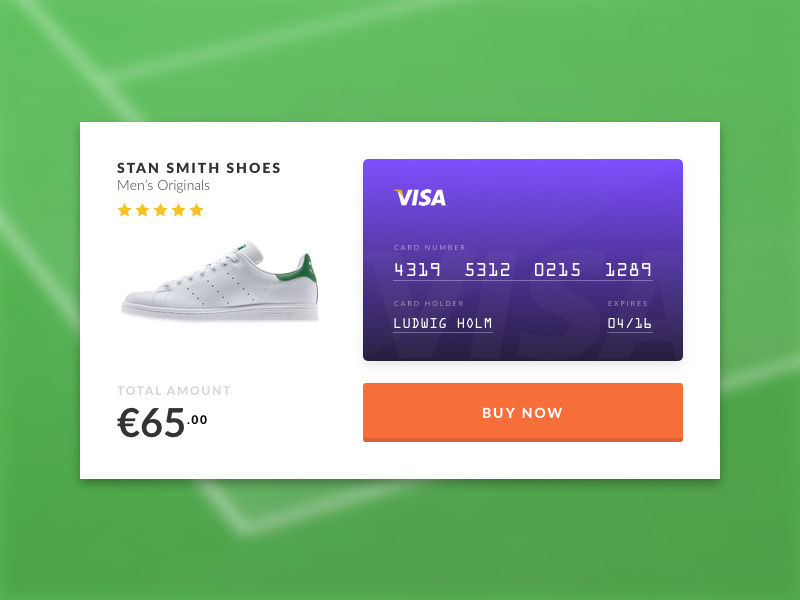Viewport: 800px width, 600px height.
Task: Click the middle rating star
Action: point(160,210)
